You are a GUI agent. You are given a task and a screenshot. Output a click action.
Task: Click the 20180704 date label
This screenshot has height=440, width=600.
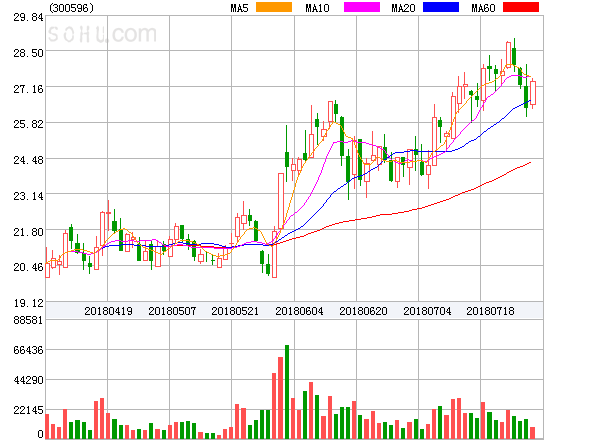click(x=427, y=311)
